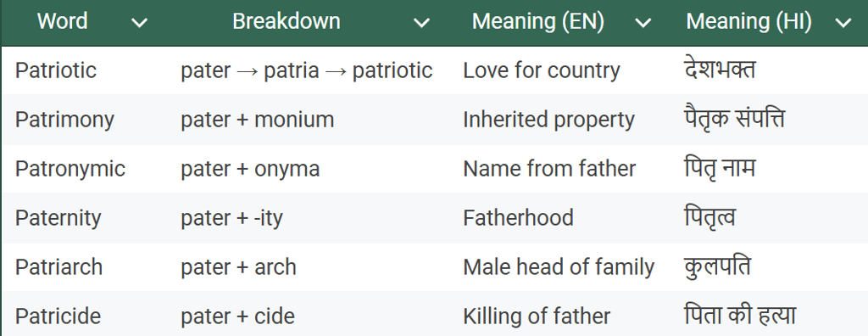The width and height of the screenshot is (868, 336).
Task: Select the Word header label
Action: 62,21
